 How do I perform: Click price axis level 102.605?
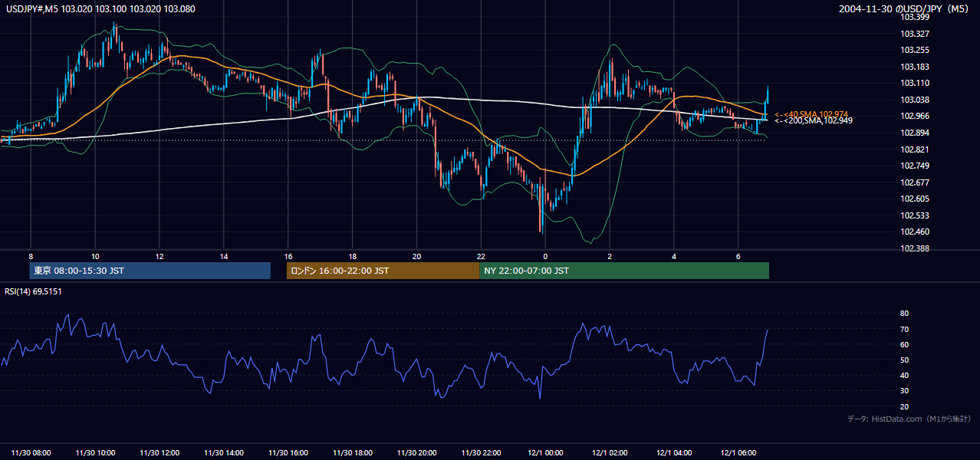pos(914,199)
